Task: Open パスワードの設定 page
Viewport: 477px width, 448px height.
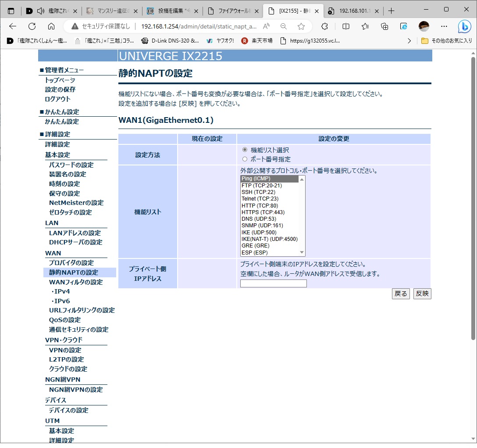Action: coord(71,165)
